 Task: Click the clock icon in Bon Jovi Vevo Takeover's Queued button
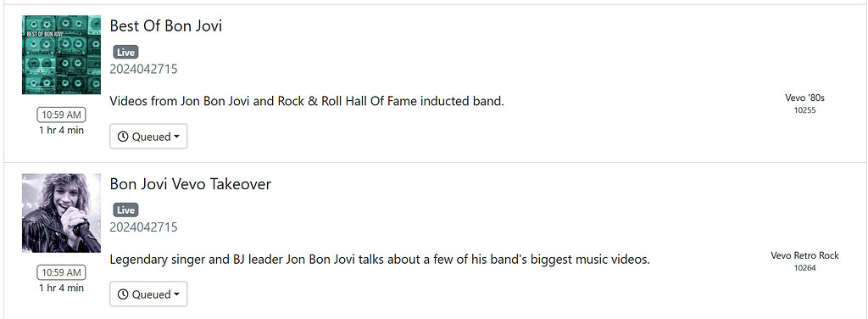[123, 294]
